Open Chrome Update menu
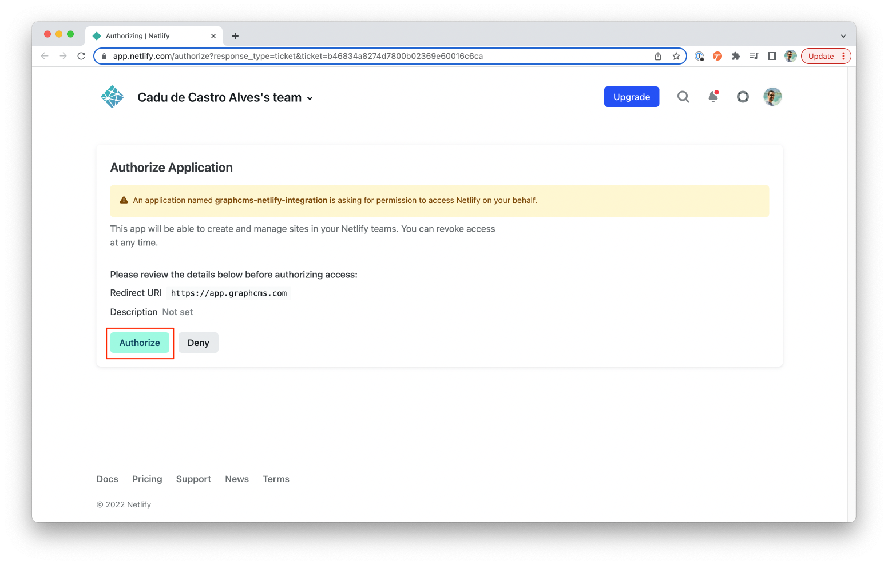The width and height of the screenshot is (888, 588). click(x=826, y=56)
